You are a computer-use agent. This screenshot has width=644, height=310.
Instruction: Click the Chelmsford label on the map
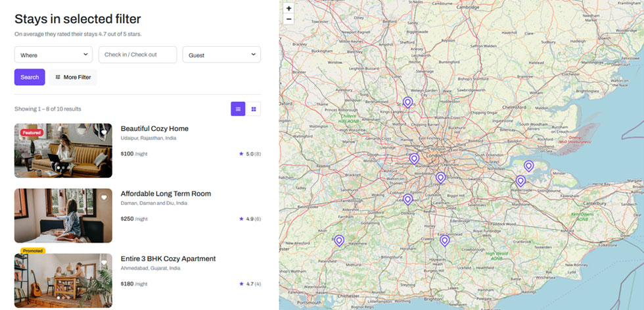pos(514,107)
